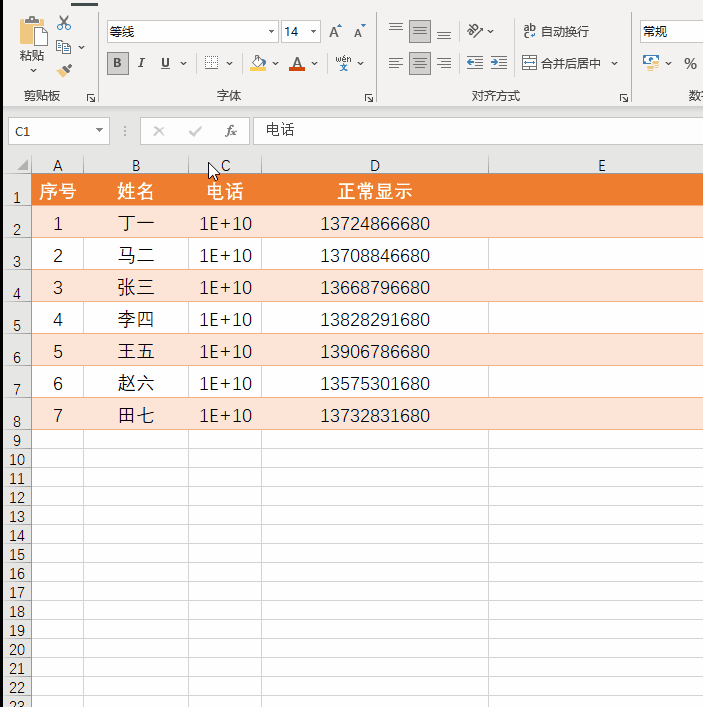Screen dimensions: 703x707
Task: Expand the paste options arrow under 粘贴
Action: click(x=33, y=70)
